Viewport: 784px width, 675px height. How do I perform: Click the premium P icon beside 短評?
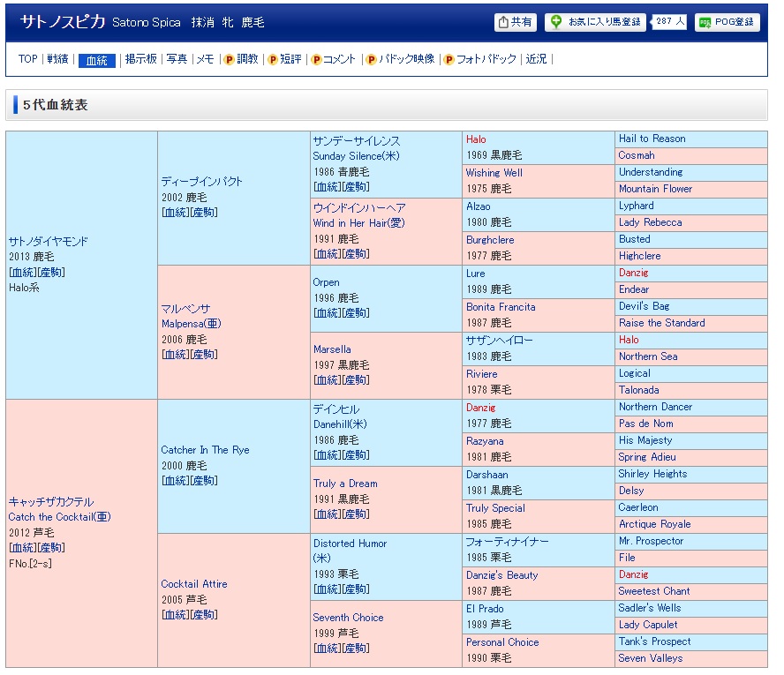273,60
